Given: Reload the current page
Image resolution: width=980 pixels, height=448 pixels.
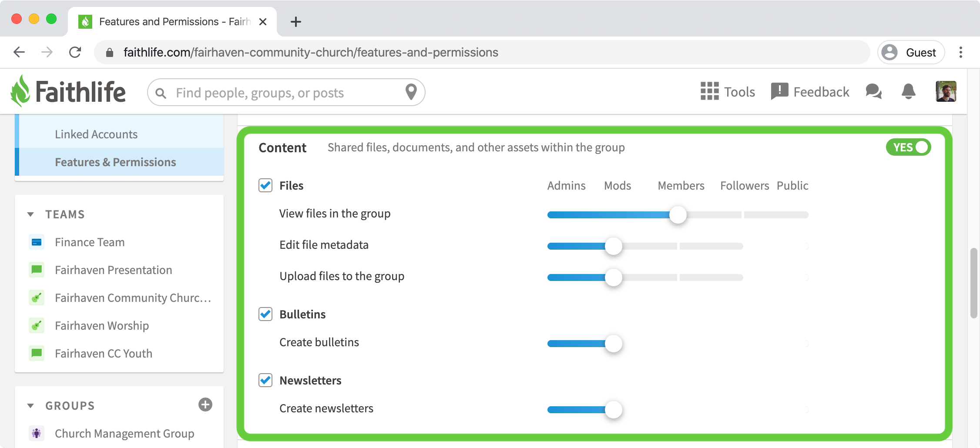Looking at the screenshot, I should pos(75,52).
